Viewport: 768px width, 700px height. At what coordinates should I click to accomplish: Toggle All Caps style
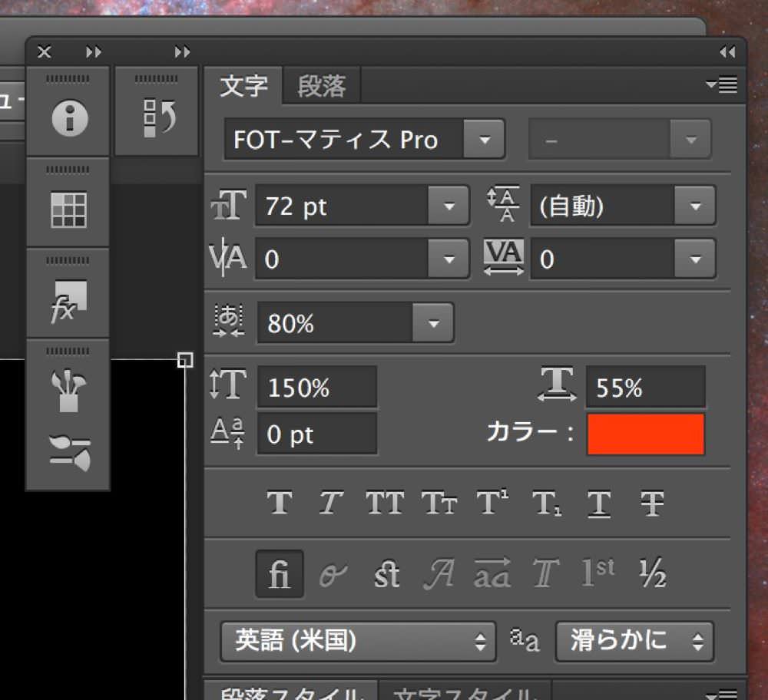tap(385, 502)
